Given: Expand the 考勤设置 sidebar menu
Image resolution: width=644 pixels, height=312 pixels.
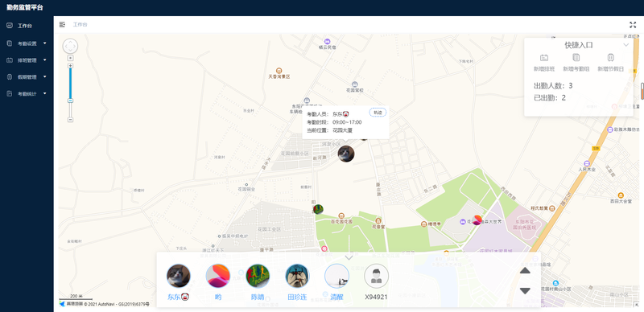Looking at the screenshot, I should [27, 43].
